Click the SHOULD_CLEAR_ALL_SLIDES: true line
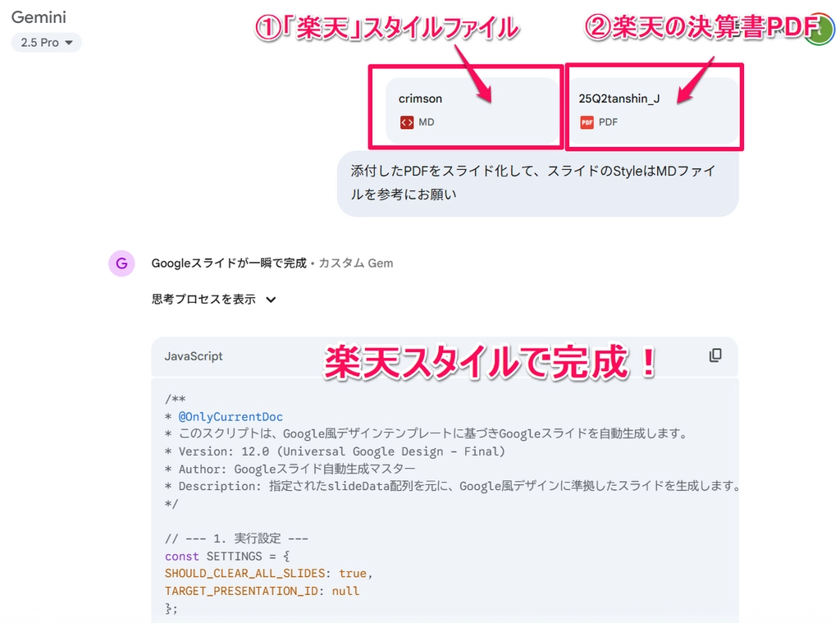This screenshot has height=623, width=840. (x=268, y=573)
